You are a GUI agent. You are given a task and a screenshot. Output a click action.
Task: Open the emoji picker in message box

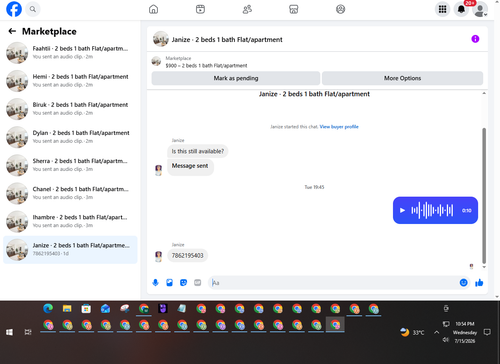[463, 283]
